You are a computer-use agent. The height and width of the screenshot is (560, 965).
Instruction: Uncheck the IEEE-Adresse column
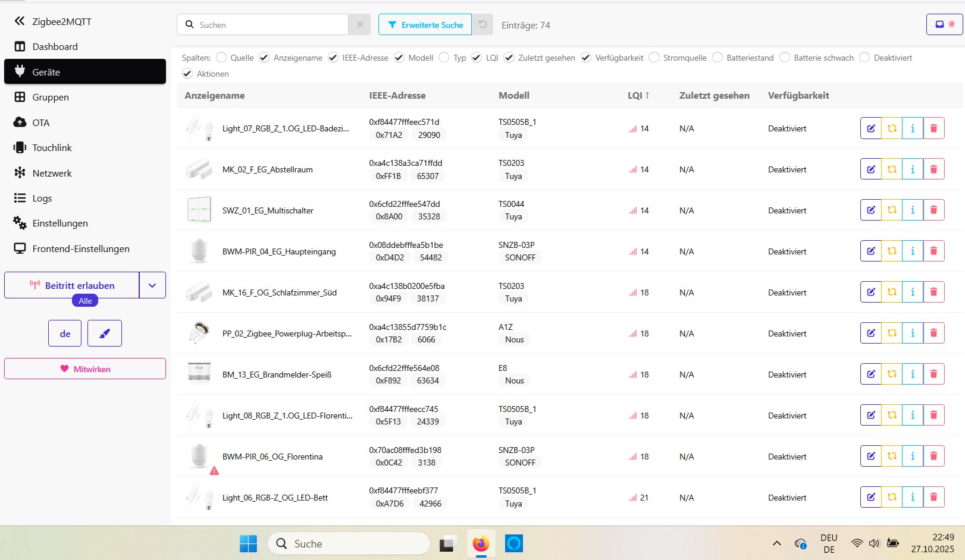[333, 58]
